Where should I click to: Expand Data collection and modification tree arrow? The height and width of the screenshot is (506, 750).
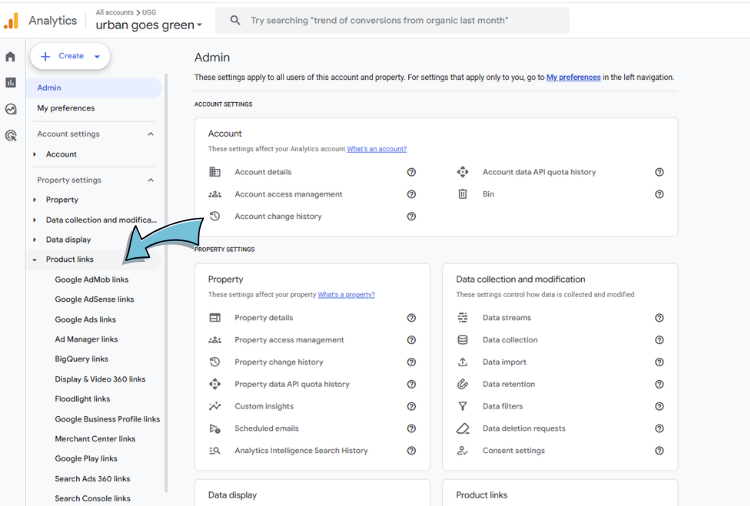click(34, 220)
